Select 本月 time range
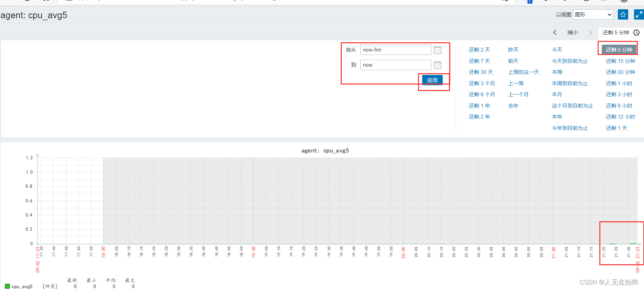The image size is (644, 289). pyautogui.click(x=557, y=94)
